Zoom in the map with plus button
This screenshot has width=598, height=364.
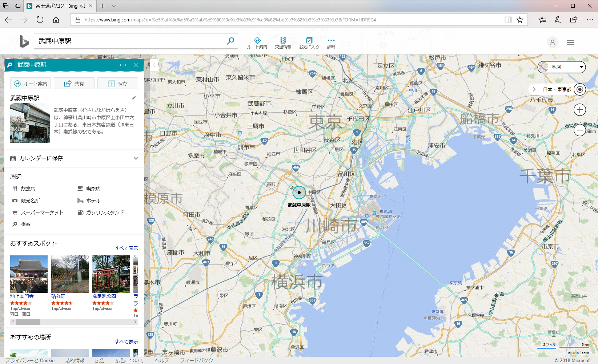[580, 110]
